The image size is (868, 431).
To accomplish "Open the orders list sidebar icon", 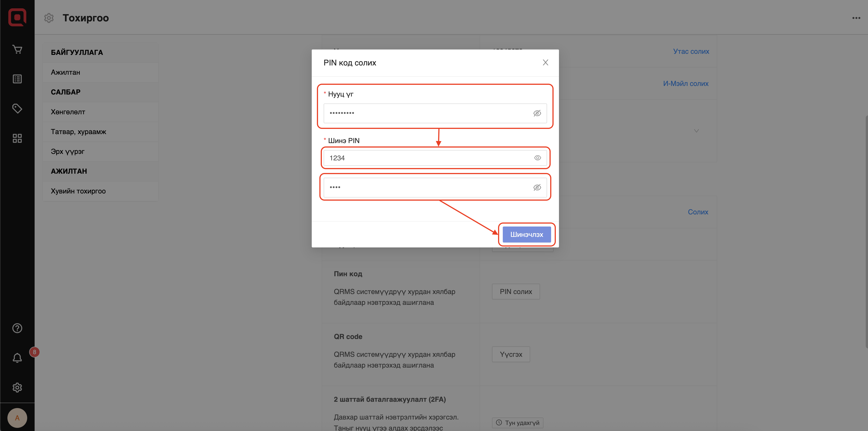I will click(x=17, y=79).
